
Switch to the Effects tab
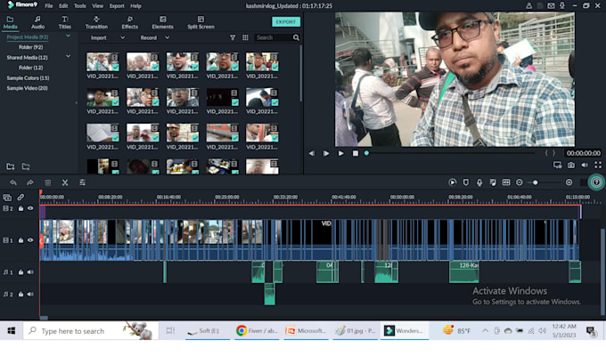point(130,22)
